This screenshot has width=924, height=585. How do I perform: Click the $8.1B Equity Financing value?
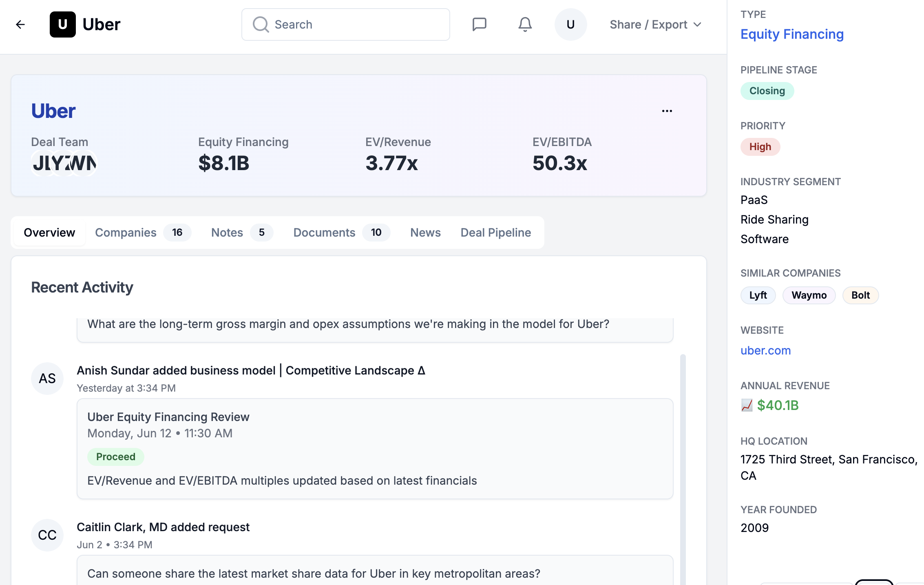click(x=224, y=163)
